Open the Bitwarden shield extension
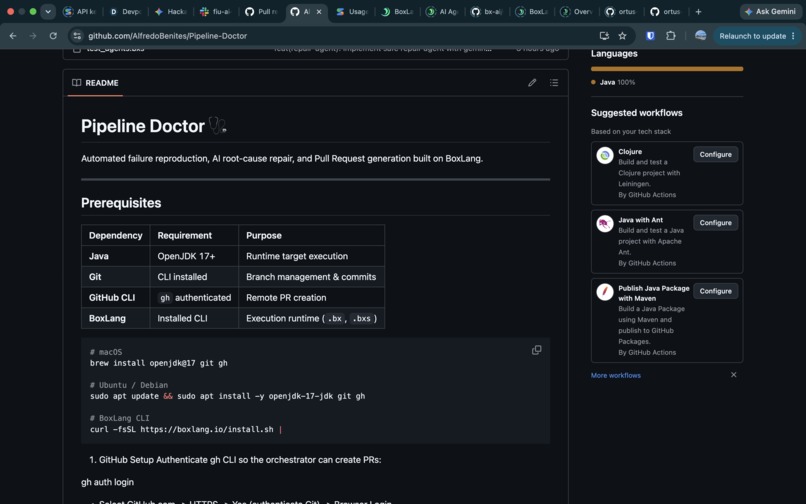 click(650, 36)
